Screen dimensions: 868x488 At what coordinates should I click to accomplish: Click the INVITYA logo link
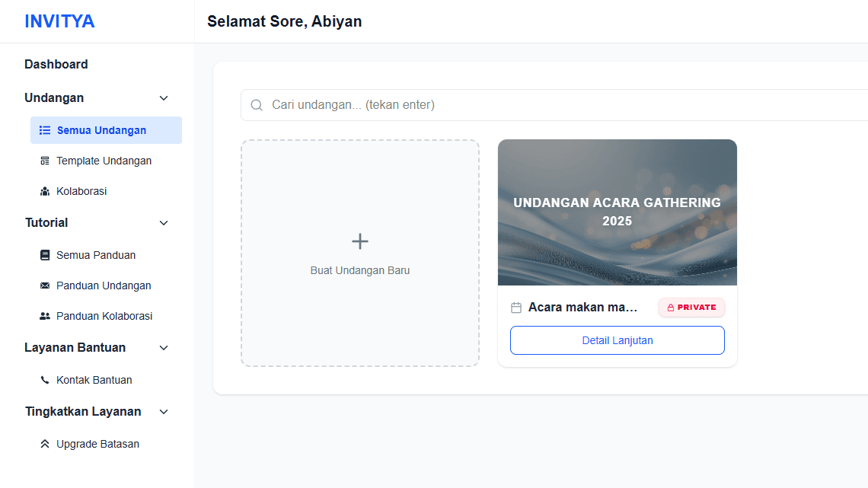point(60,21)
